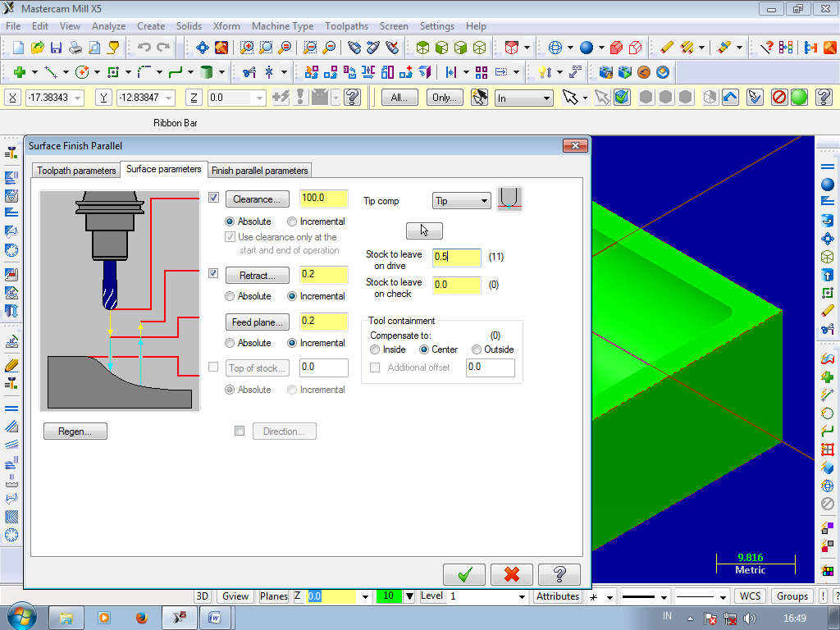The width and height of the screenshot is (840, 630).
Task: Open the Z coordinate dropdown in ribbon
Action: (x=259, y=98)
